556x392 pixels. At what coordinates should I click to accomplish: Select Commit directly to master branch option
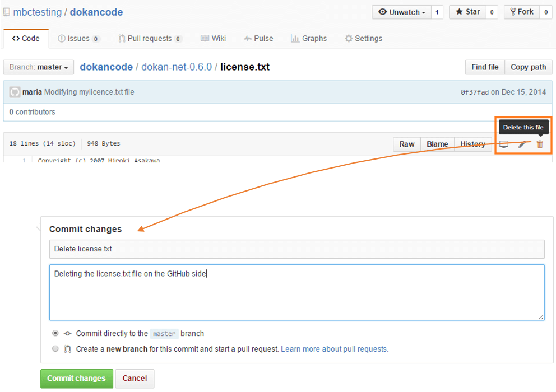coord(55,333)
